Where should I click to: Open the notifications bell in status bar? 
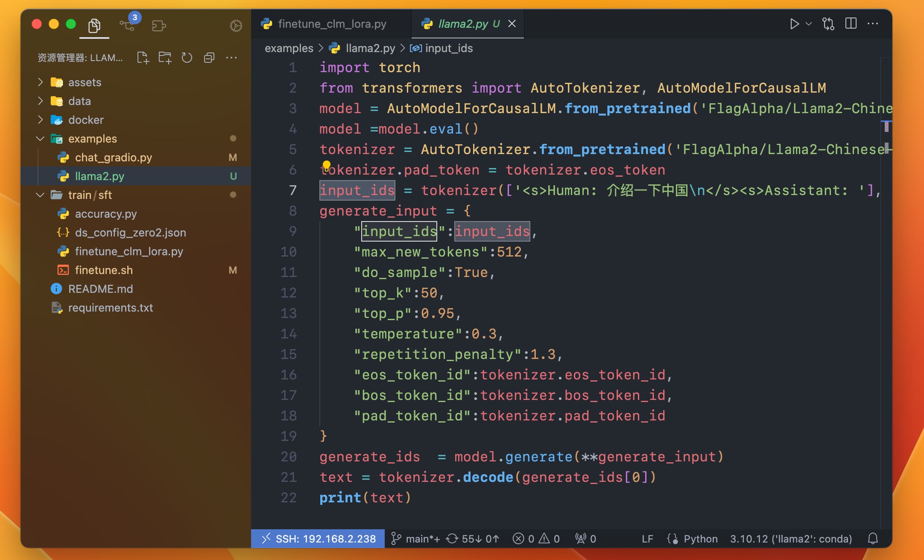pos(873,539)
